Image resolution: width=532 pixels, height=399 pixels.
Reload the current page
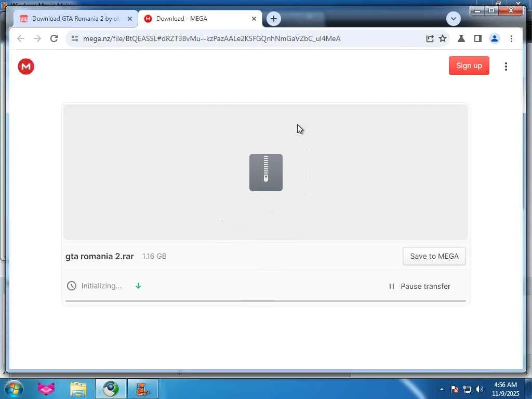(x=54, y=38)
